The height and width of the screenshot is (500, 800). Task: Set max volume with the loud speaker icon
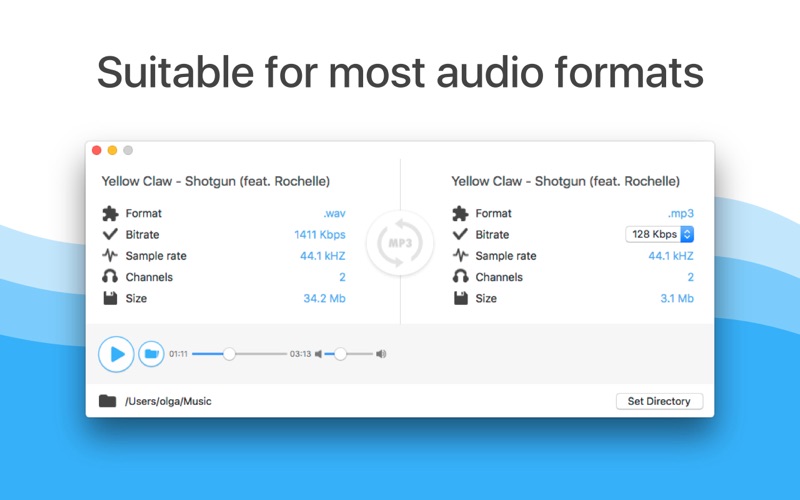click(381, 354)
